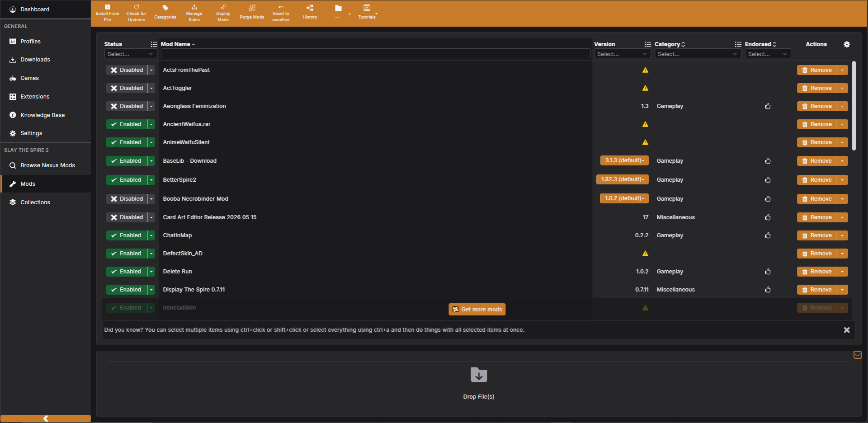Open Tutorials toolbar icon
Viewport: 868px width, 423px height.
367,12
